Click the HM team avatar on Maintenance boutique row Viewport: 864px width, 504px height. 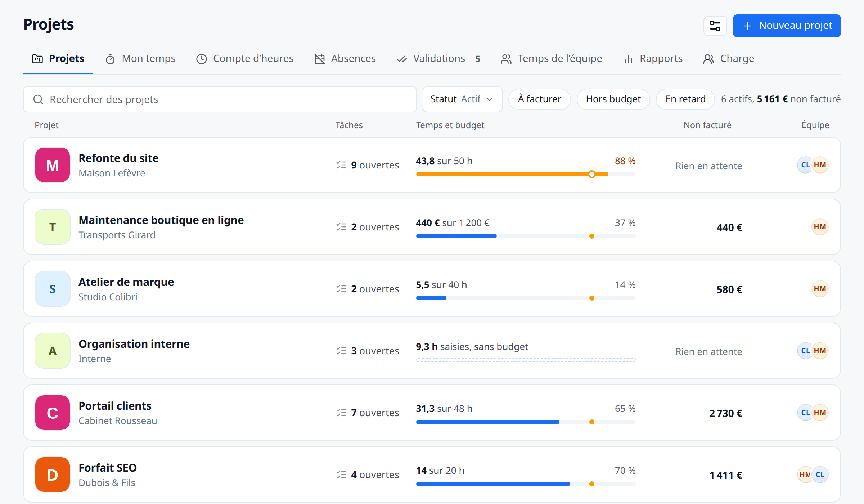[820, 227]
